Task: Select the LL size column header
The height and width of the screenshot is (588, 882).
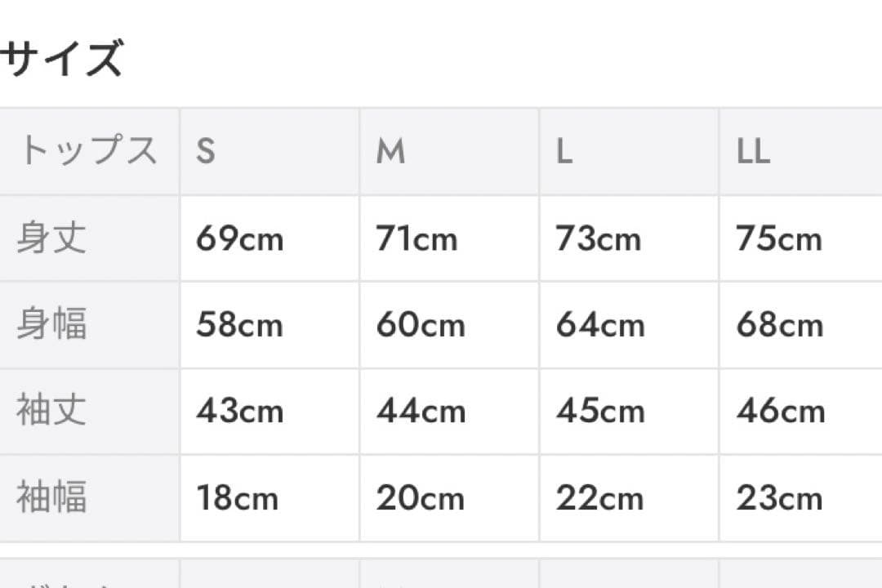Action: [753, 152]
